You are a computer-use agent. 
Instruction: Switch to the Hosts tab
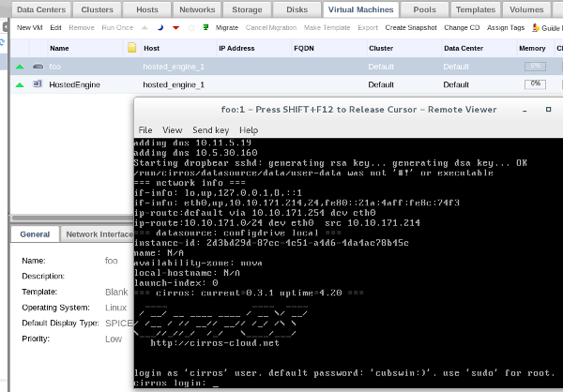point(146,9)
